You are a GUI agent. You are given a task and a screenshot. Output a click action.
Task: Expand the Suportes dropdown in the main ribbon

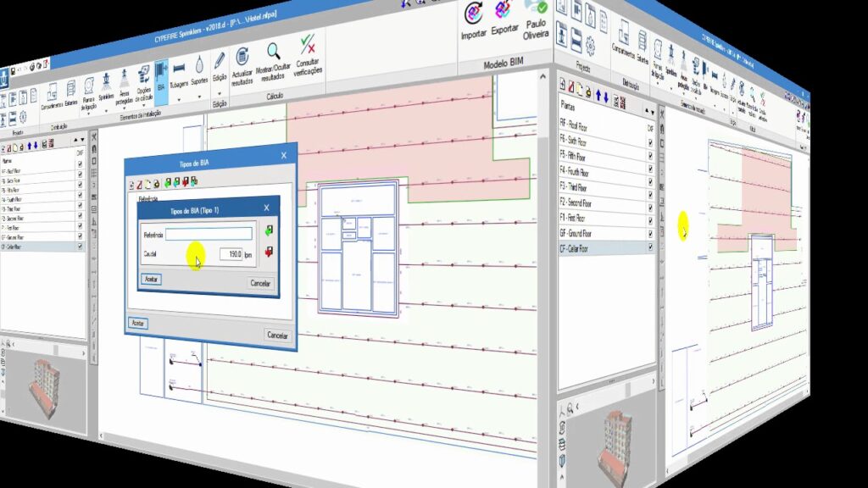(x=200, y=97)
